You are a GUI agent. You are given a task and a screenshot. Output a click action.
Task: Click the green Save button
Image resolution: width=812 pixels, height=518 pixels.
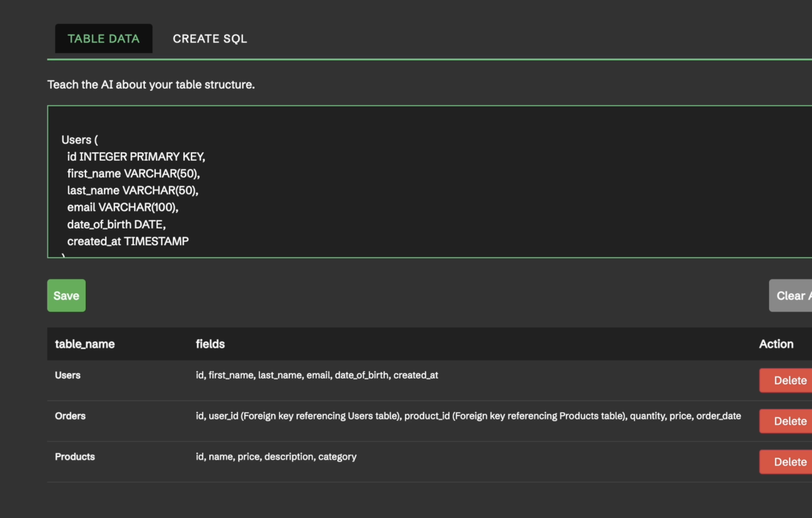[x=66, y=296]
